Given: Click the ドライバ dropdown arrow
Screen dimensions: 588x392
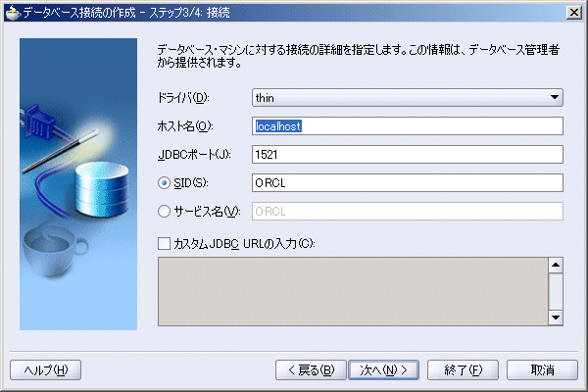Looking at the screenshot, I should tap(555, 98).
